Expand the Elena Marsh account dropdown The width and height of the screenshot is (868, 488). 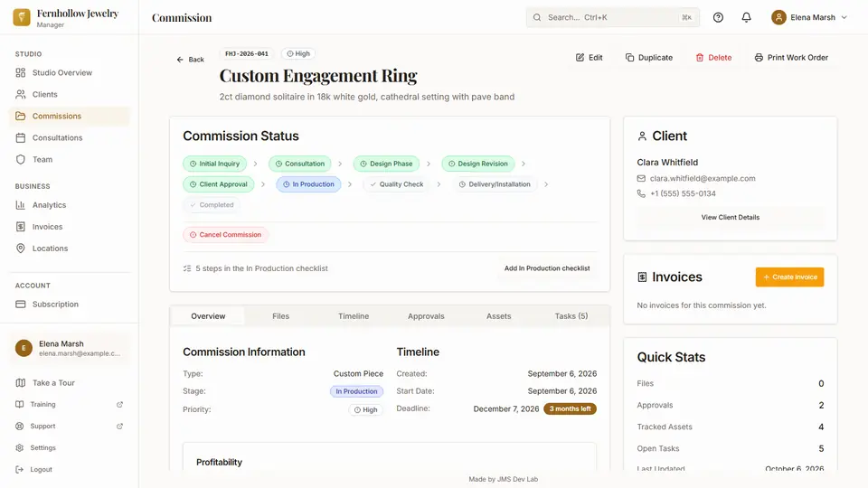pos(809,17)
